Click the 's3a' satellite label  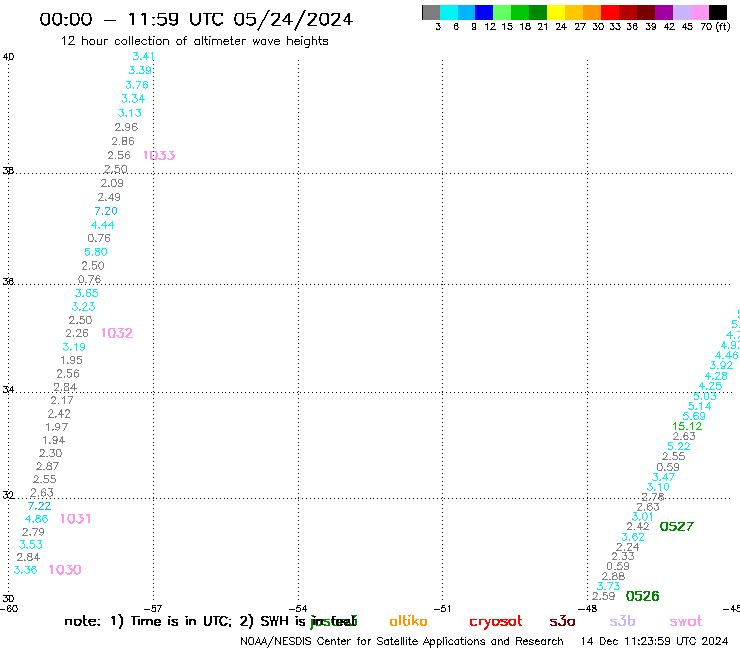(562, 621)
